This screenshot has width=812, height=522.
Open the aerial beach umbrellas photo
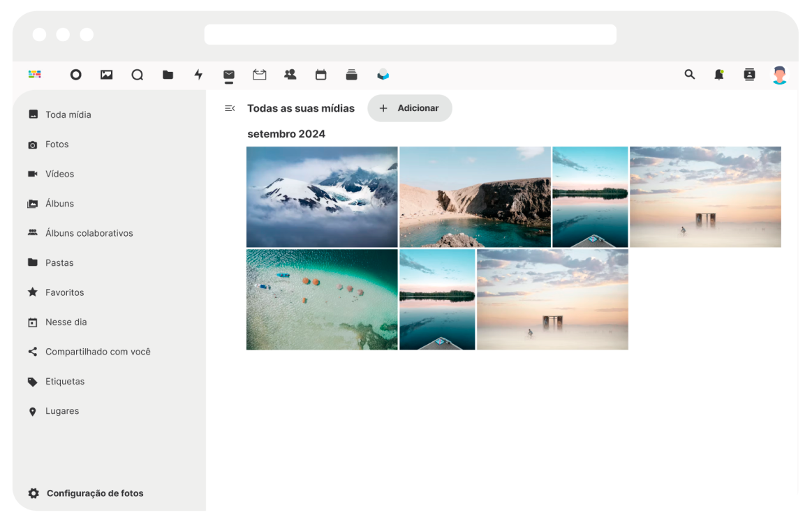tap(322, 299)
